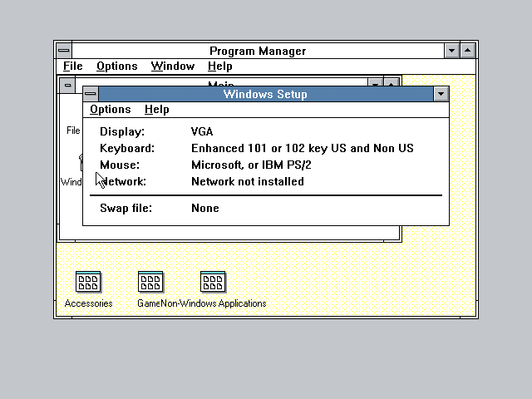Image resolution: width=532 pixels, height=399 pixels.
Task: Click the swap file value "None"
Action: [x=205, y=208]
